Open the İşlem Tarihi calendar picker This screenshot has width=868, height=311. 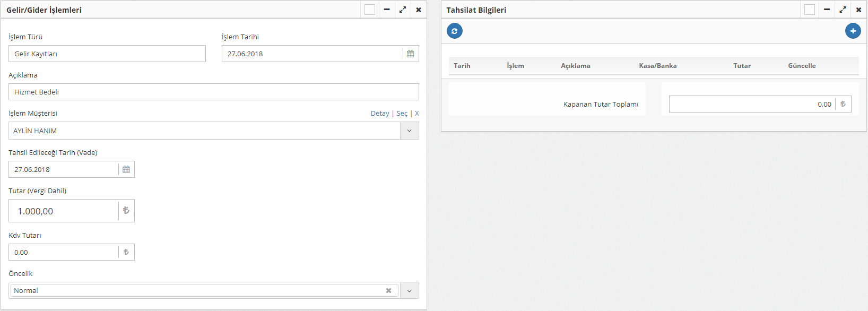tap(410, 54)
